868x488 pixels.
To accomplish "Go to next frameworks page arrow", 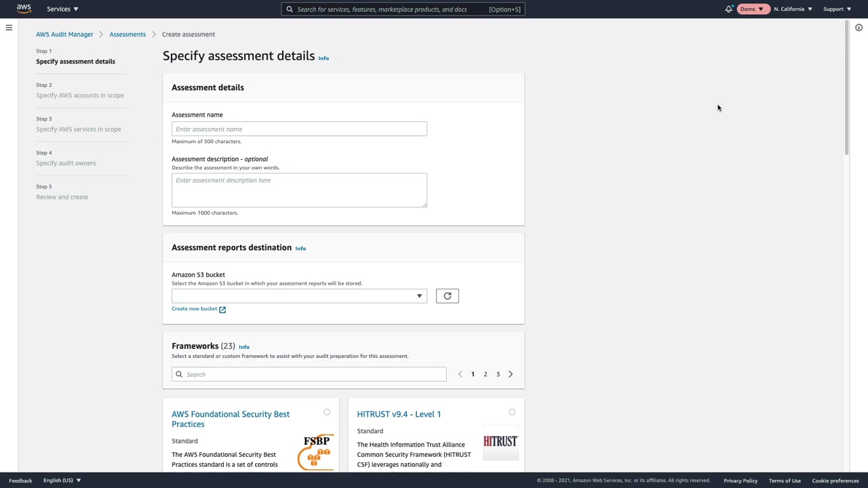I will 511,374.
